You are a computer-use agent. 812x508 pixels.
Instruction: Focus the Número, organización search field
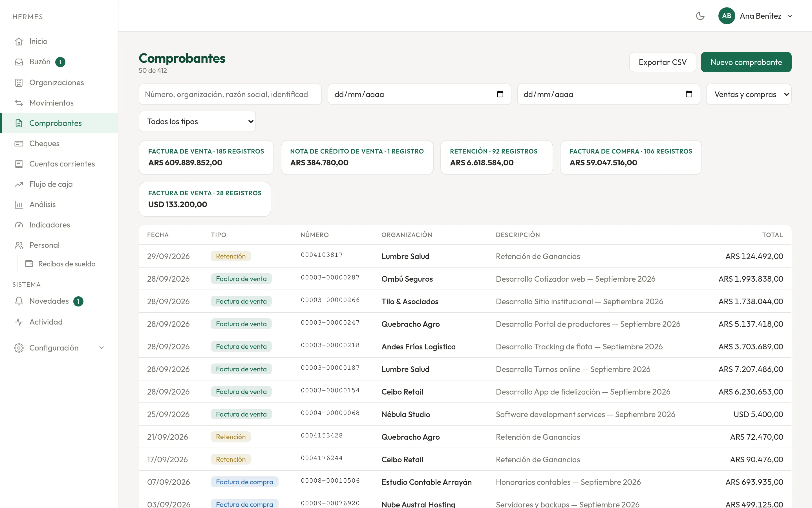click(230, 95)
